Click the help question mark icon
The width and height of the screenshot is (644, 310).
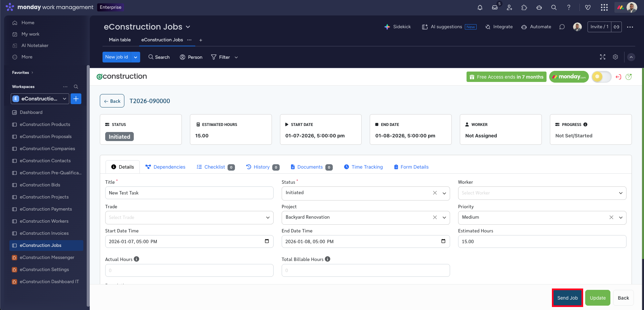(569, 7)
